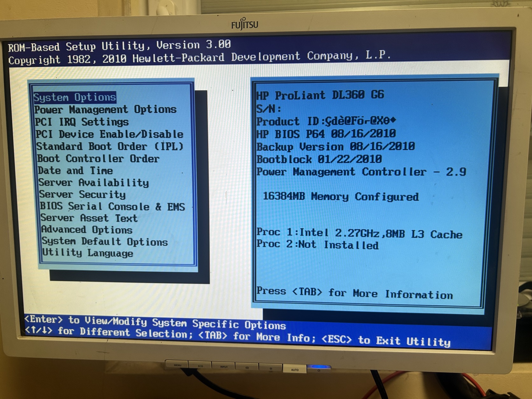Push the monitor's INPUT button
Screen dimensions: 532x399
point(224,367)
